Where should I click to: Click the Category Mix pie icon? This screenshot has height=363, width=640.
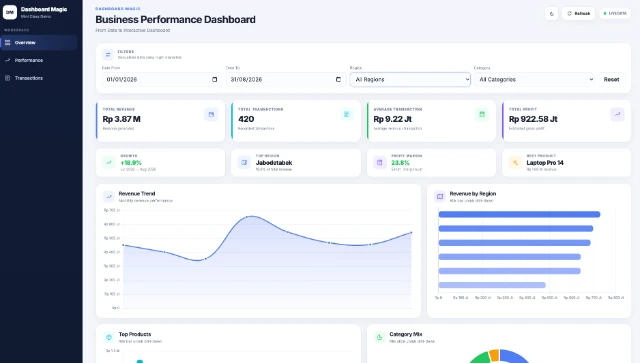pyautogui.click(x=380, y=337)
